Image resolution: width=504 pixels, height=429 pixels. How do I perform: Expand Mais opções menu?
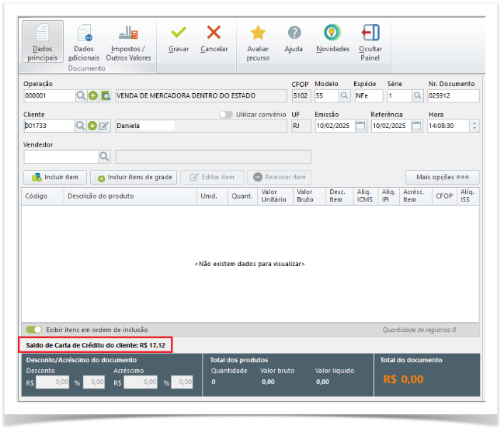tap(442, 177)
